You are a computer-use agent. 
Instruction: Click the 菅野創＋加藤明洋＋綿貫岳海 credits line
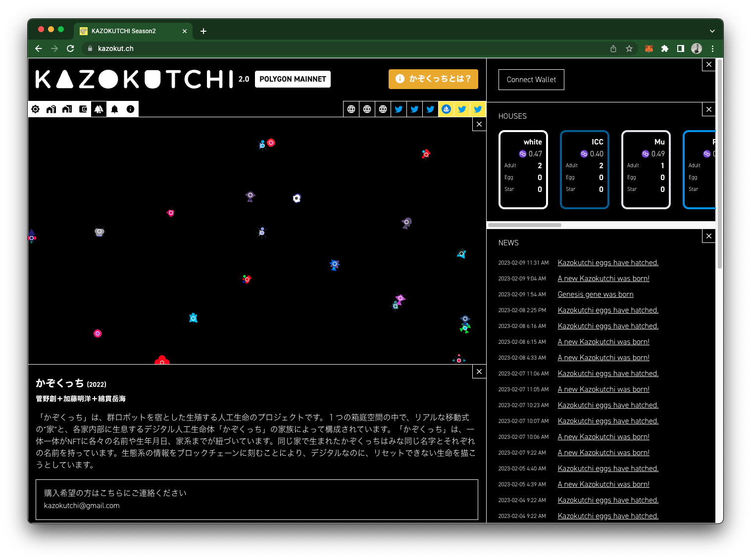click(x=81, y=399)
